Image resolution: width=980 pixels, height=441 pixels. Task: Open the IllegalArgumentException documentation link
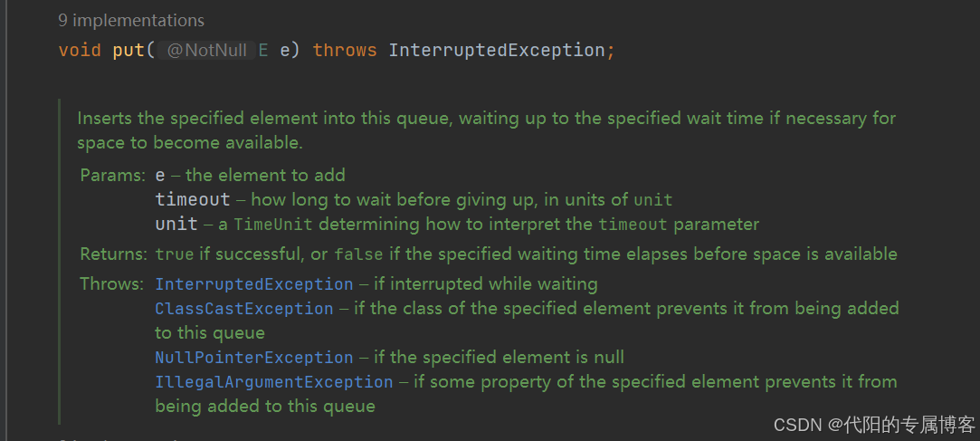pyautogui.click(x=274, y=381)
